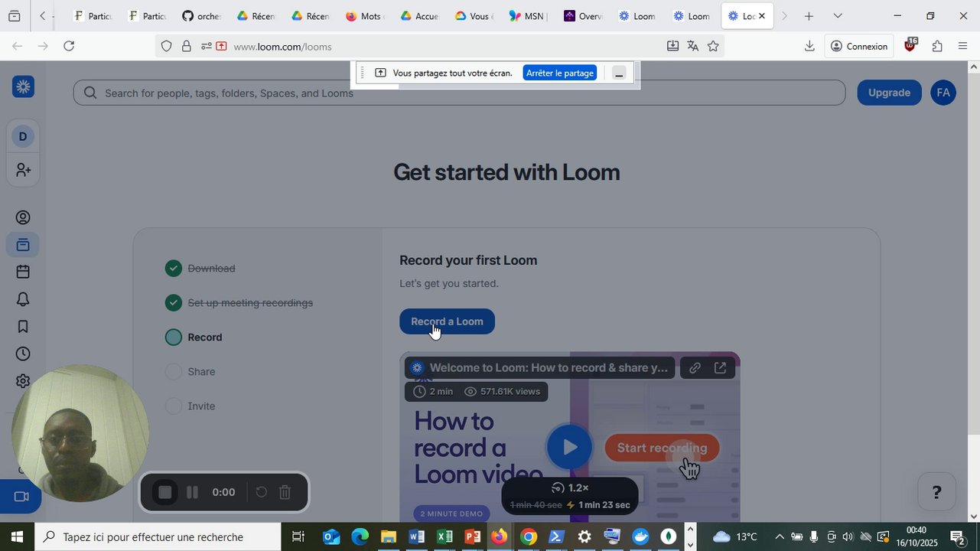Switch to the Mots Firefox browser tab
The height and width of the screenshot is (551, 980).
[x=364, y=16]
